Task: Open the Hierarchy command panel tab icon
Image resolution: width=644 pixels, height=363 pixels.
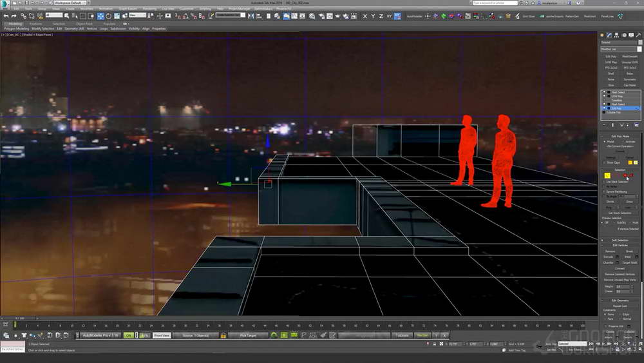Action: (x=616, y=35)
